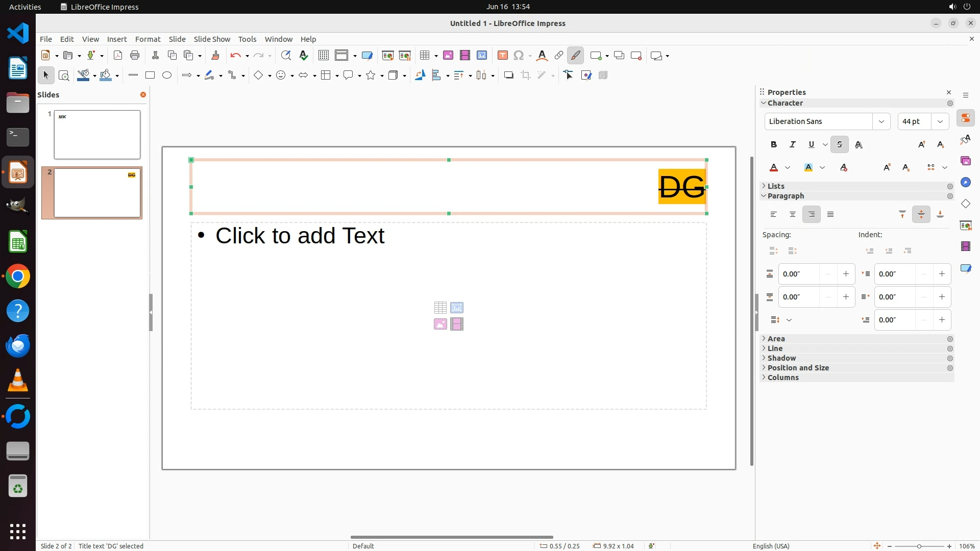Select the Rectangle drawing tool
The height and width of the screenshot is (551, 980).
click(150, 76)
